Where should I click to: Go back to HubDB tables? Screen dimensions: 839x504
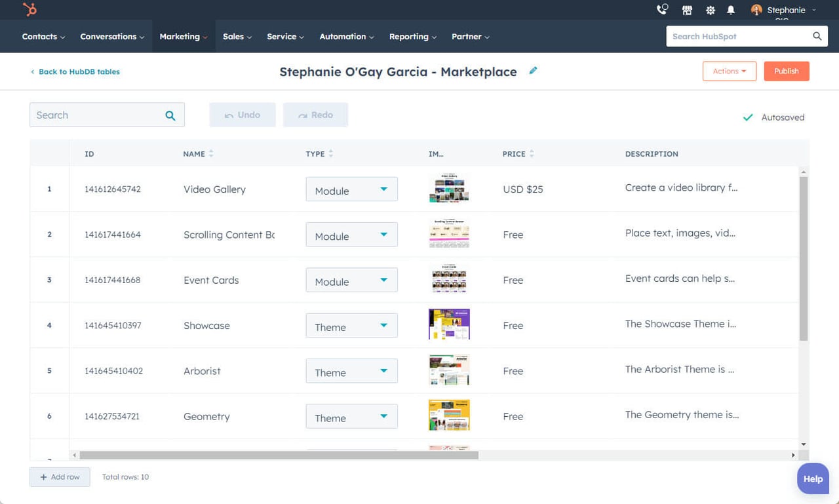pyautogui.click(x=75, y=71)
